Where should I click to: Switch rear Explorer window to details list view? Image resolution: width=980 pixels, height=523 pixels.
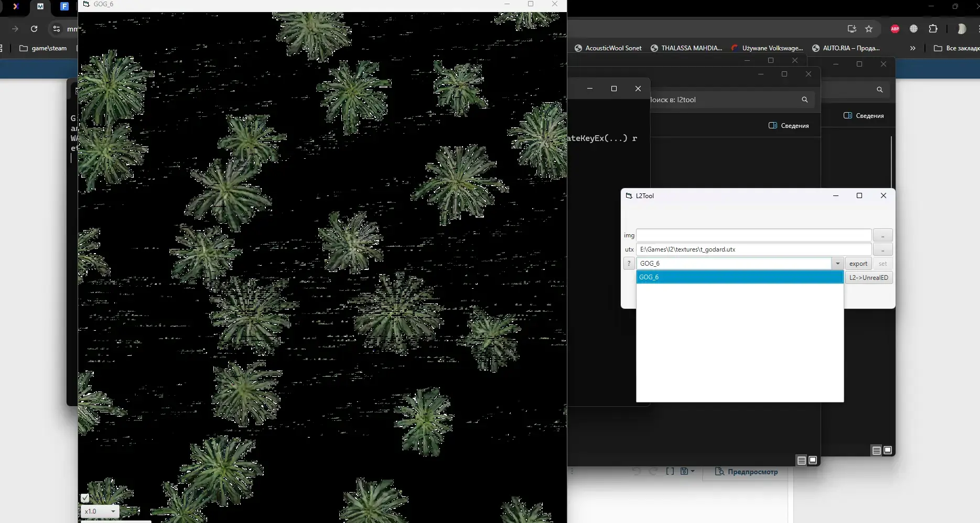click(x=876, y=450)
